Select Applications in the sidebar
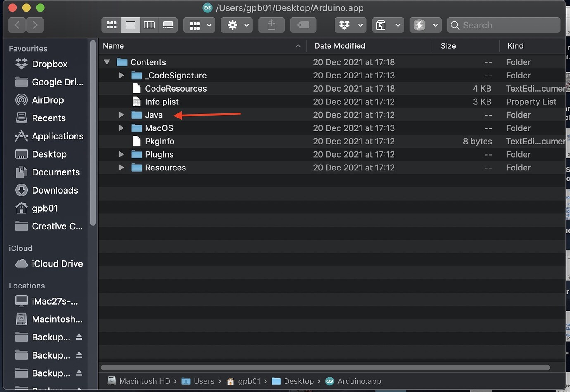570x392 pixels. [x=57, y=136]
